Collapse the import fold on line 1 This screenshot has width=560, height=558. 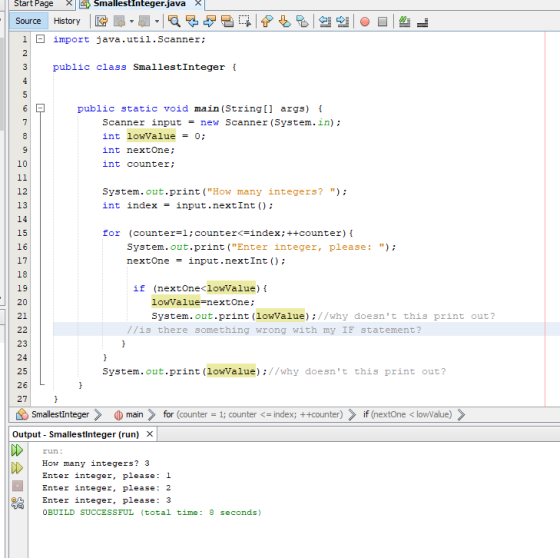(x=41, y=39)
